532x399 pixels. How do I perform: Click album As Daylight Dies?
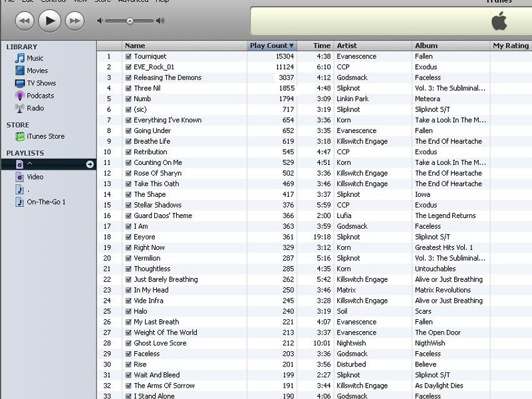(x=439, y=386)
